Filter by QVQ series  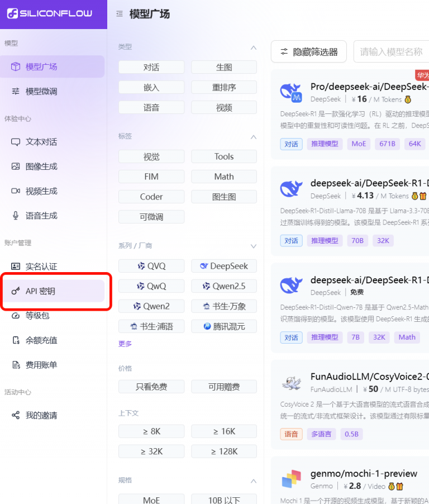(x=151, y=266)
